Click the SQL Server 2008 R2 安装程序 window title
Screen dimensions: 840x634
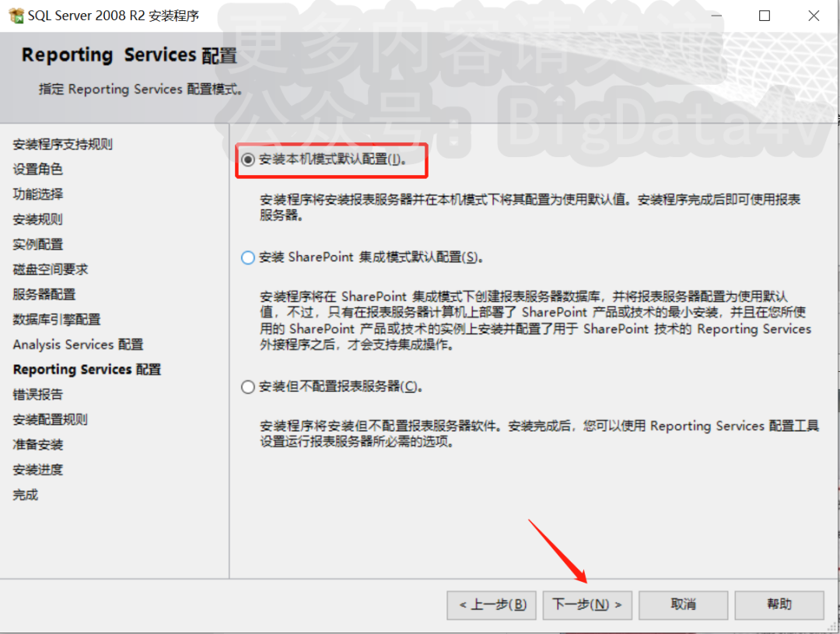click(x=114, y=16)
